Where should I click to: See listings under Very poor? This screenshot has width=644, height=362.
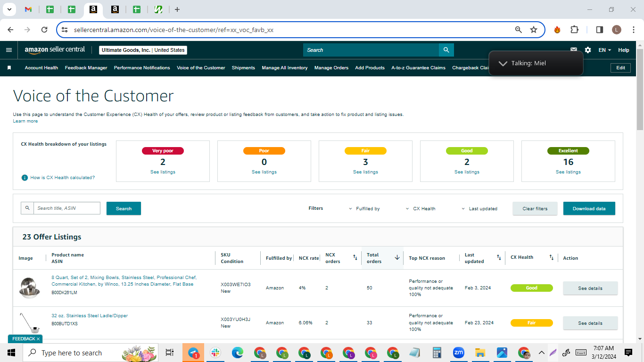[163, 172]
